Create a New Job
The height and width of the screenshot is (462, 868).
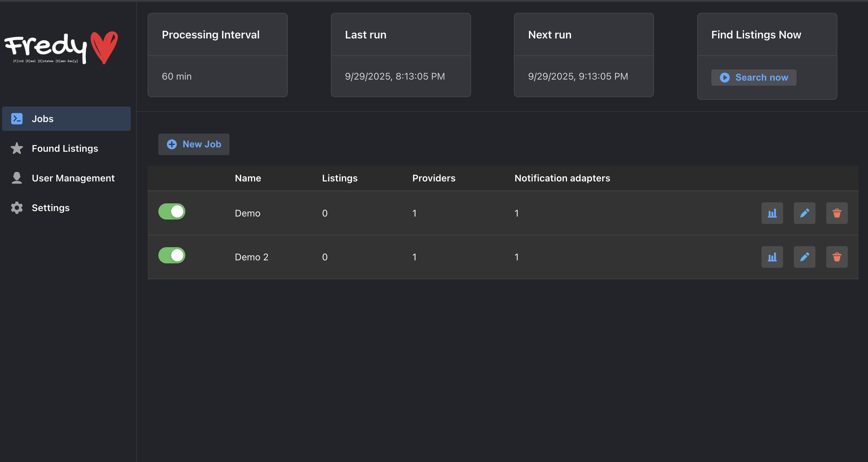tap(194, 144)
